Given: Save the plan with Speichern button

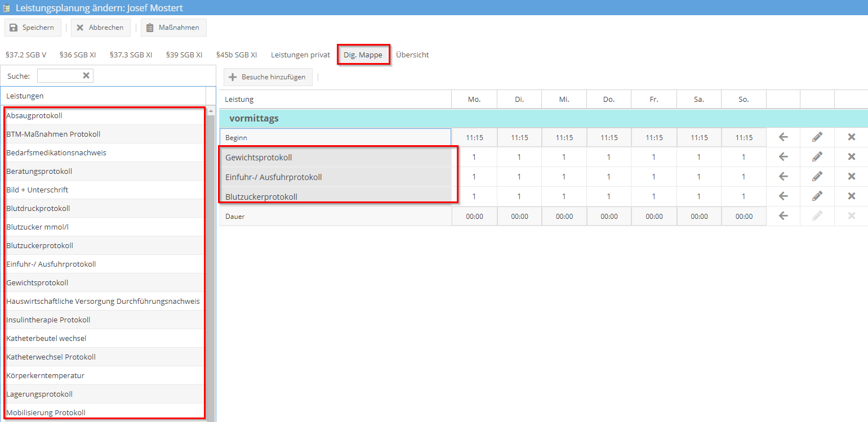Looking at the screenshot, I should [32, 28].
